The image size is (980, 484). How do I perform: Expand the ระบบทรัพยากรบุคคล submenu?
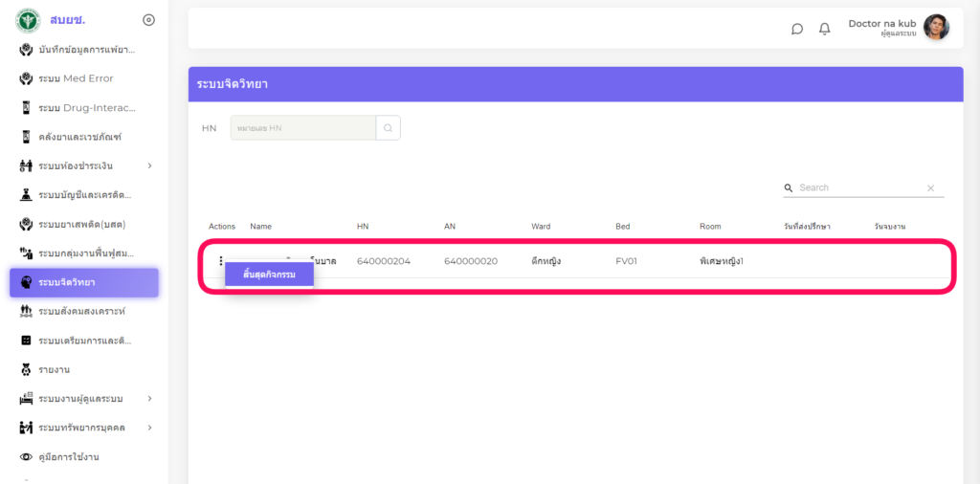click(x=149, y=428)
